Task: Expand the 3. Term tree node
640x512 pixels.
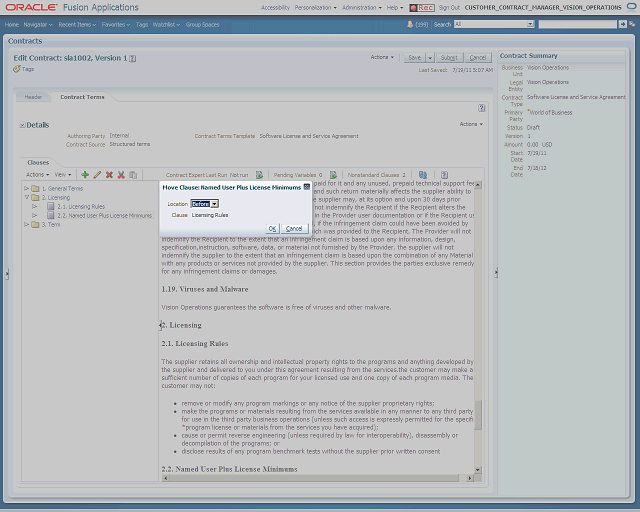Action: point(26,225)
